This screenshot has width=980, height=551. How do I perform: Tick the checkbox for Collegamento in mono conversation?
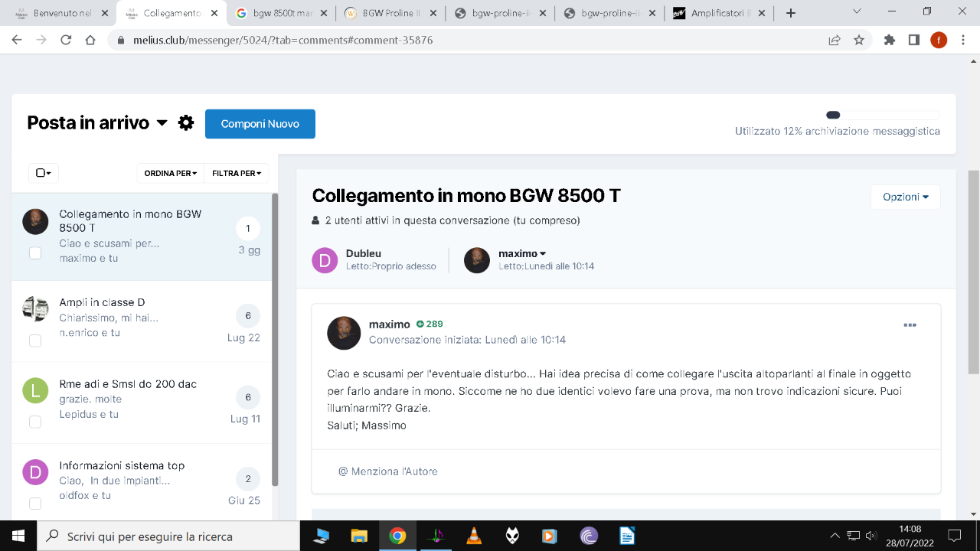coord(35,253)
